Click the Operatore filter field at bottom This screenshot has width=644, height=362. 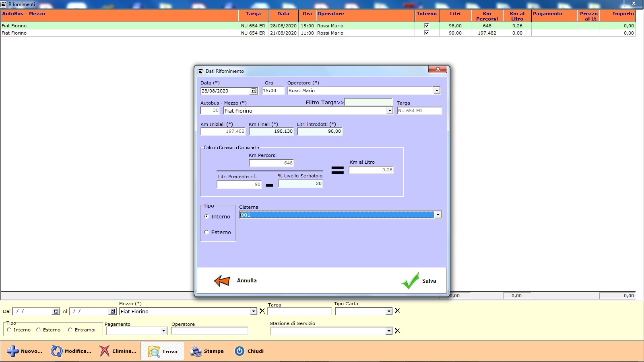pos(209,331)
